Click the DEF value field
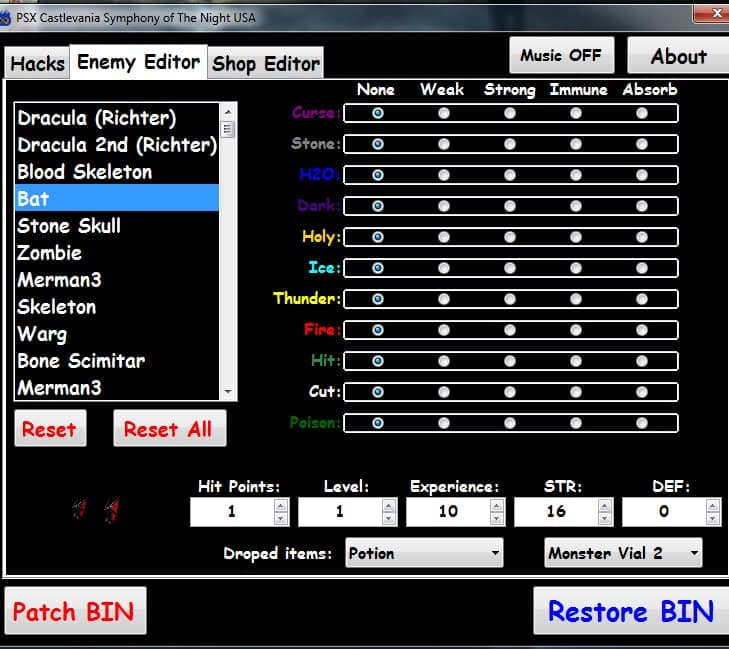Screen dimensions: 729x649 click(664, 512)
